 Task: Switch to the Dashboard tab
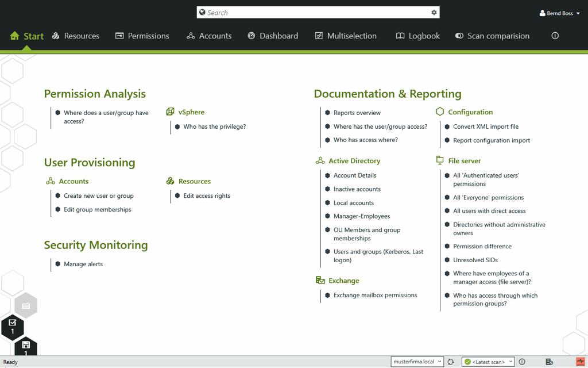point(273,36)
